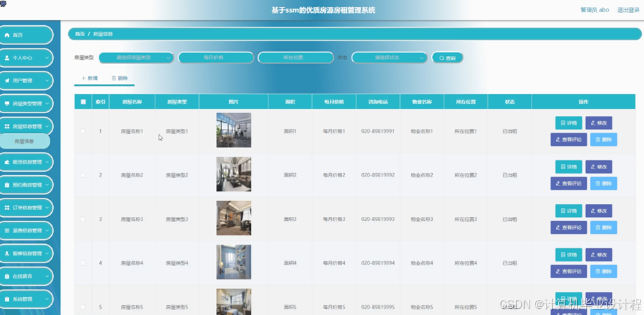Check the checkbox for row 房屋名称5
This screenshot has width=644, height=315.
coord(82,307)
